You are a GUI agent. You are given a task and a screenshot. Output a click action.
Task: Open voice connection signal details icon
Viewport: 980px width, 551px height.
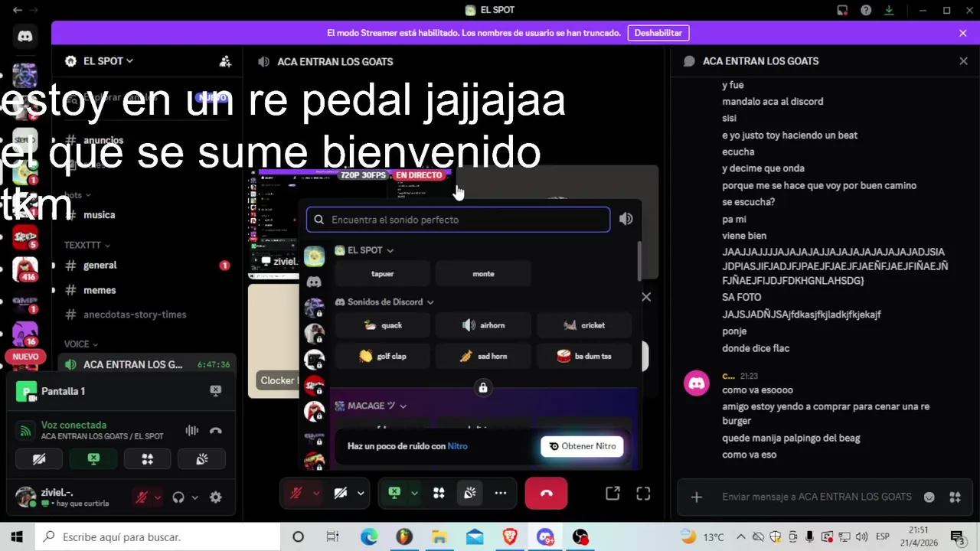[25, 431]
